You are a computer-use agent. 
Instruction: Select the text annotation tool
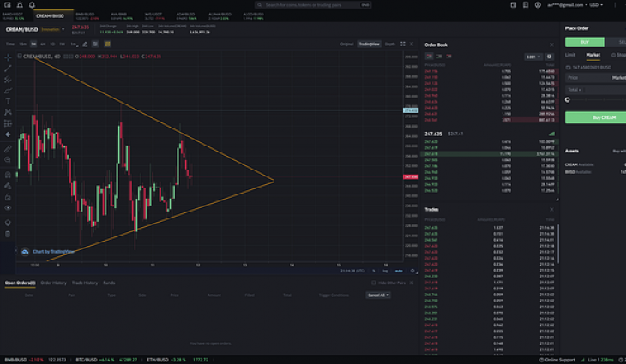[8, 101]
